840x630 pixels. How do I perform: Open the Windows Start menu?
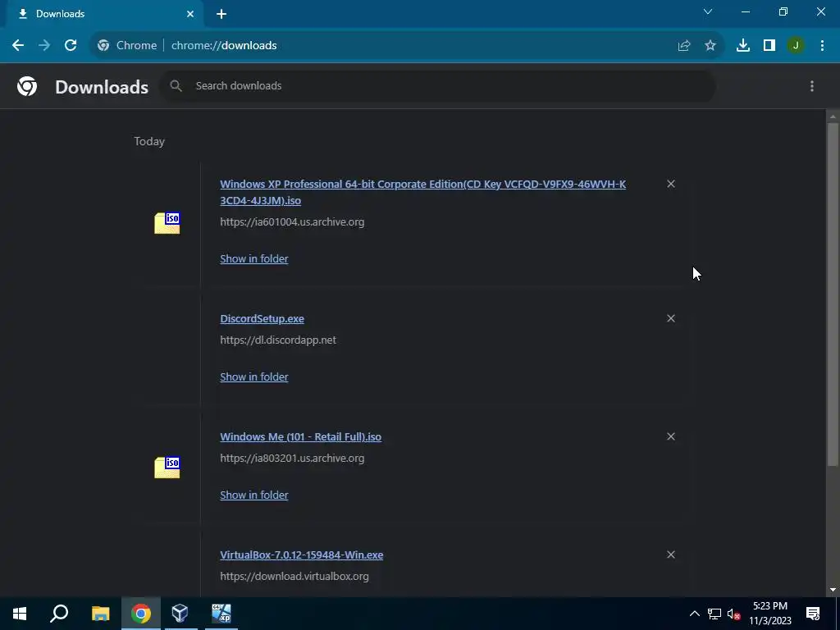20,614
